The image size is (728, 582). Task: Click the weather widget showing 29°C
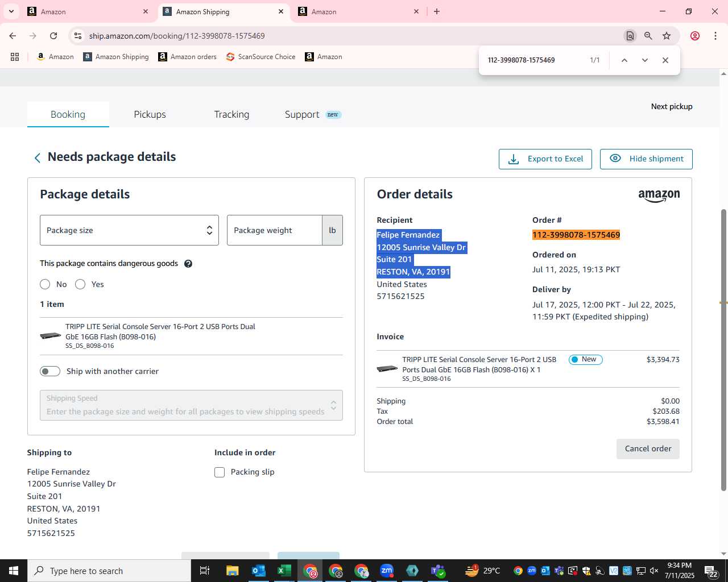[x=482, y=571]
